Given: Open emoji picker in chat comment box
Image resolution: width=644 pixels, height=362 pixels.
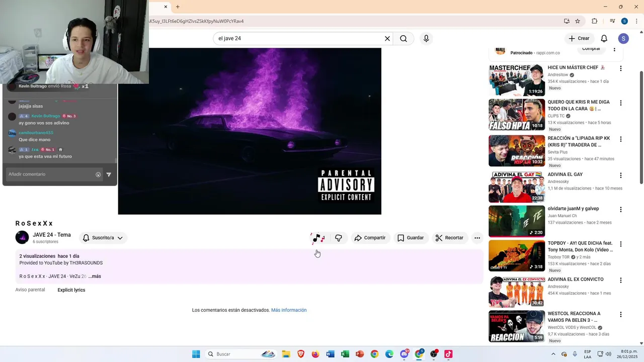Looking at the screenshot, I should (x=98, y=174).
